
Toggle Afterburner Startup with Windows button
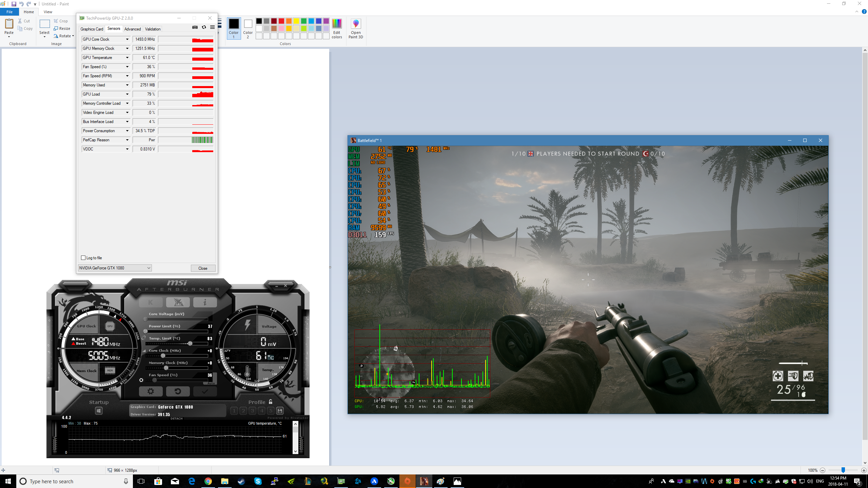(99, 411)
